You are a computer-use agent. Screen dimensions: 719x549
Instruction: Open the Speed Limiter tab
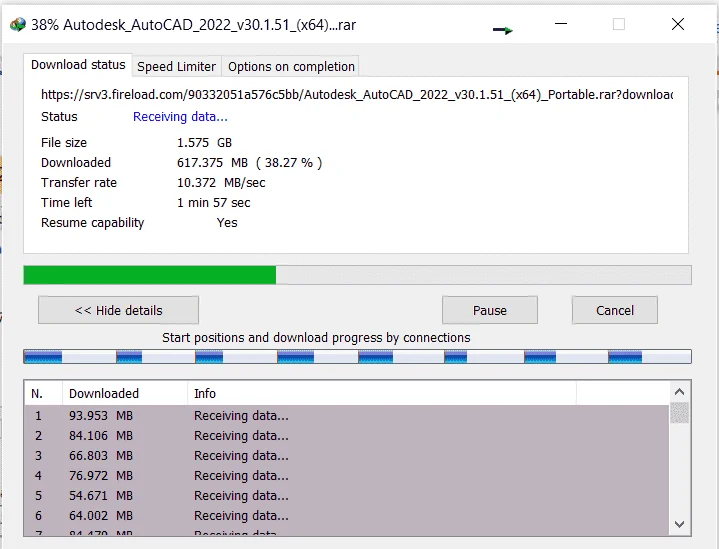tap(177, 67)
